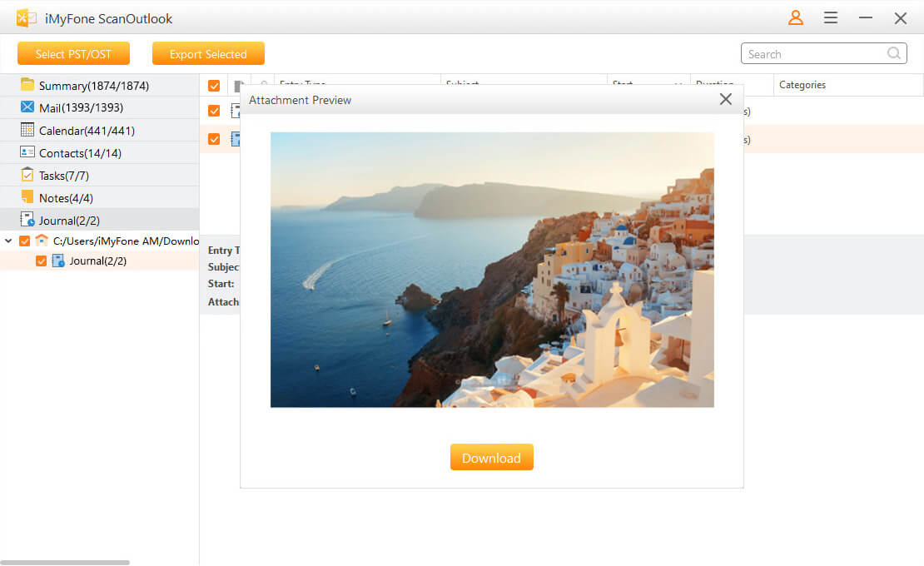The image size is (924, 566).
Task: Click the Select PST/OST button
Action: (x=73, y=53)
